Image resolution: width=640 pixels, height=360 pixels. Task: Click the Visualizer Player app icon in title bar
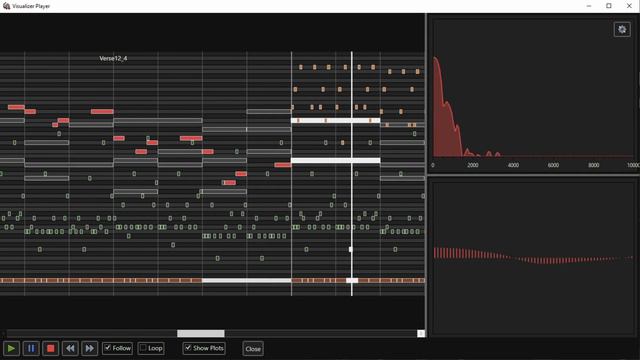click(6, 6)
